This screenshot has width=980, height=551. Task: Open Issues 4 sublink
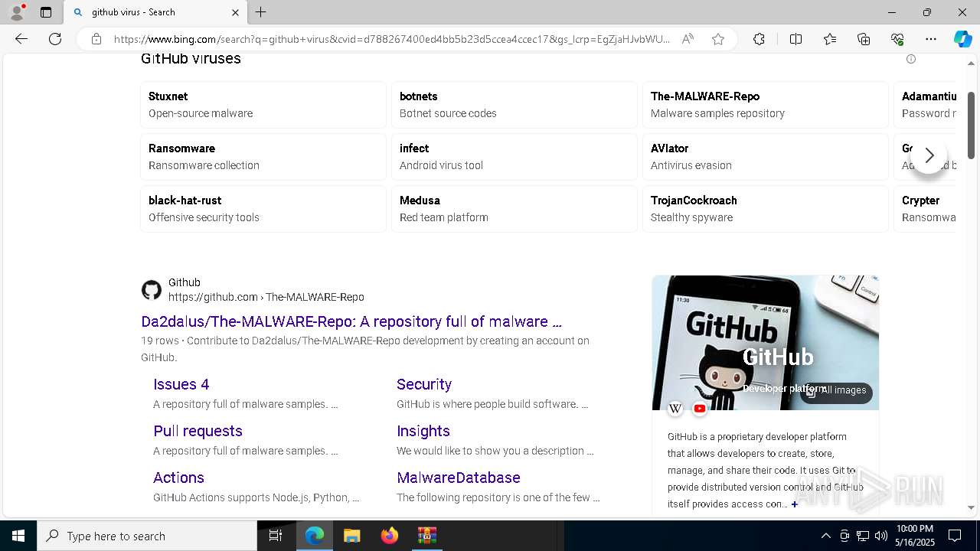tap(181, 384)
